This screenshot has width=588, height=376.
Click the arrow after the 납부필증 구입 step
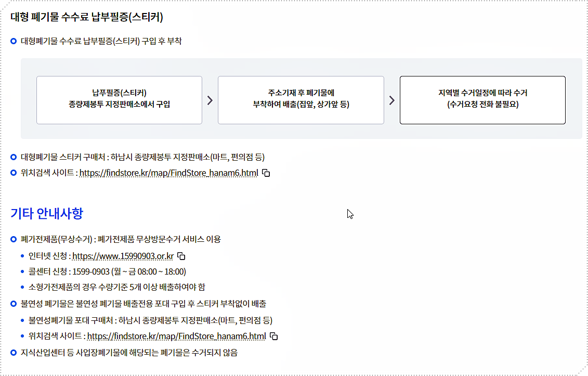(x=210, y=100)
